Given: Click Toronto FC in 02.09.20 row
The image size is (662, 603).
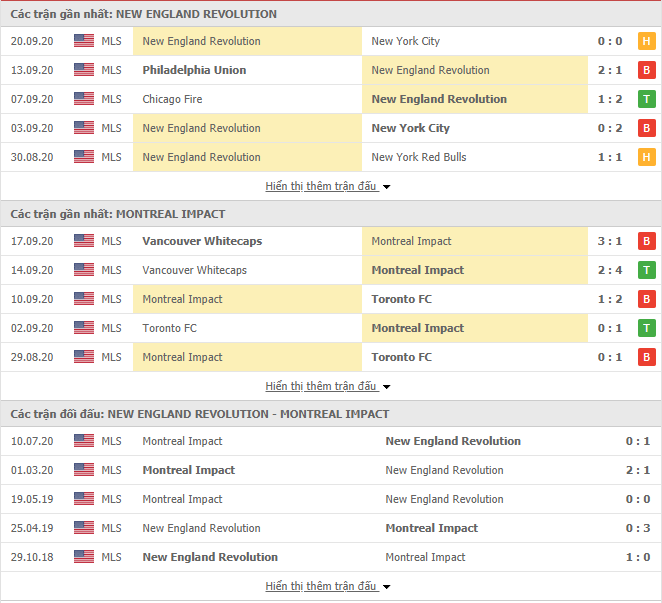Looking at the screenshot, I should (169, 328).
